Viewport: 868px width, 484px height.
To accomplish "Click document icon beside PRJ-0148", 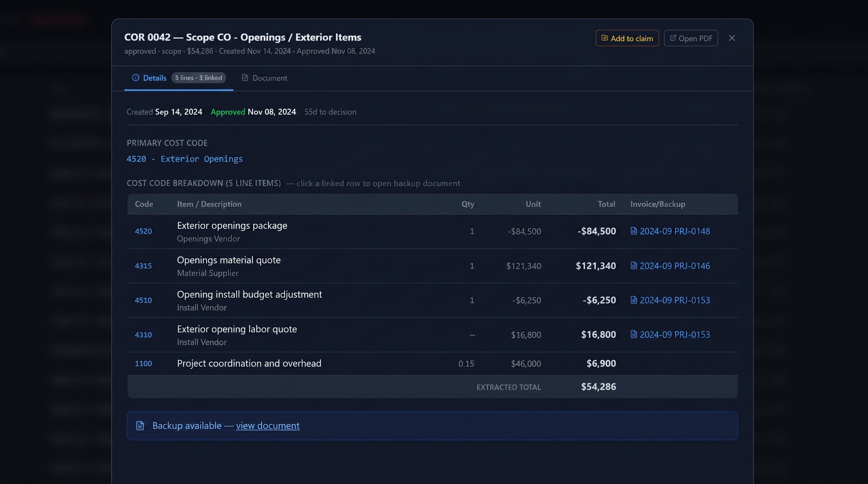I will pos(633,231).
